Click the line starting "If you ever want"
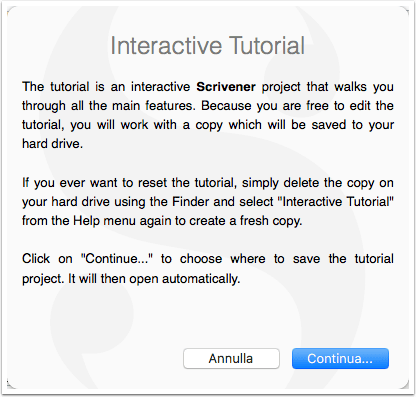This screenshot has width=416, height=397. pos(208,183)
